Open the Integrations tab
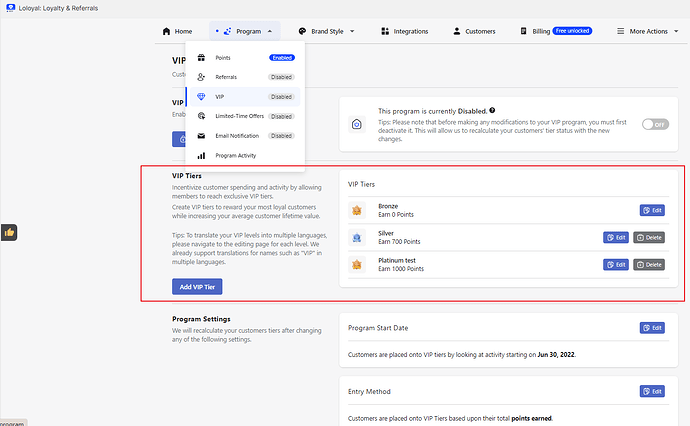The height and width of the screenshot is (426, 690). [x=404, y=31]
